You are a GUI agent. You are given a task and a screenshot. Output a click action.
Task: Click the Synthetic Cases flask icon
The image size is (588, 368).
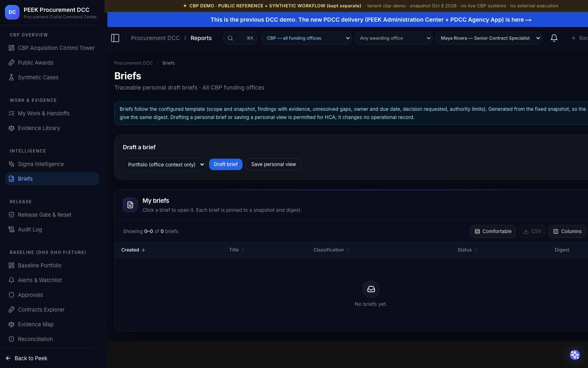[x=11, y=77]
